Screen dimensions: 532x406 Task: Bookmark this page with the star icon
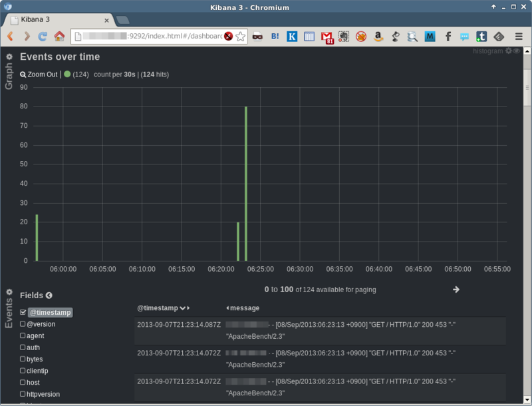point(240,36)
